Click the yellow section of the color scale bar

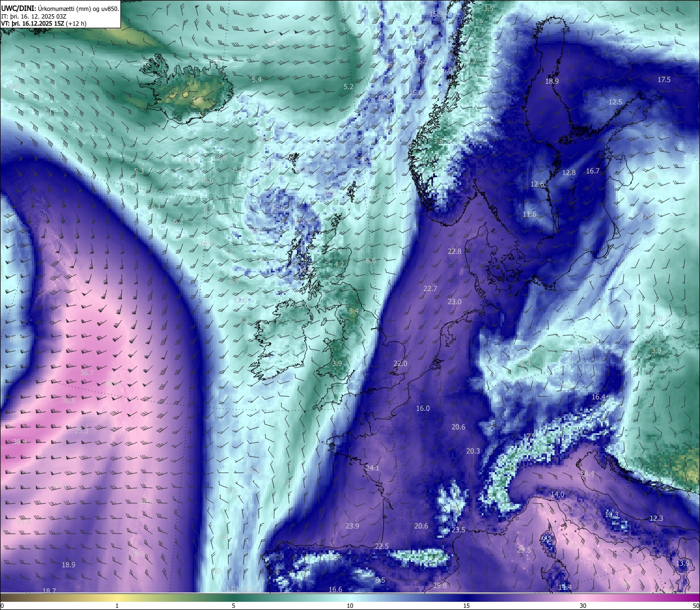[x=118, y=597]
